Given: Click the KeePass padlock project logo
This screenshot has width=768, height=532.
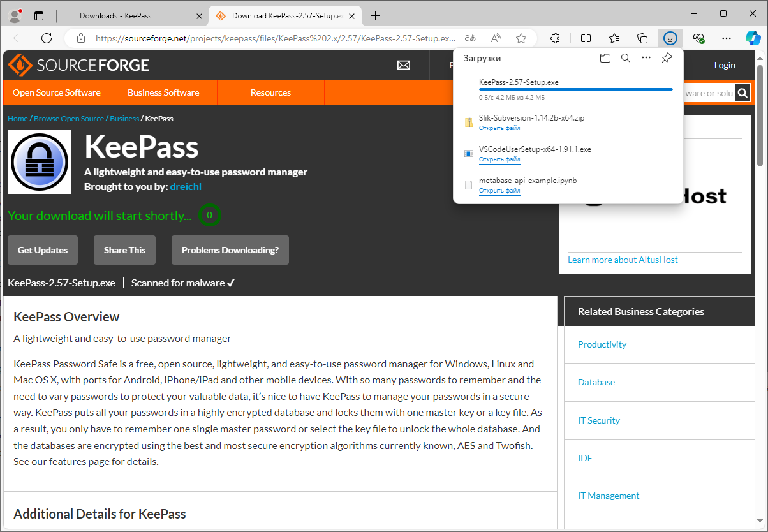Looking at the screenshot, I should pos(39,162).
